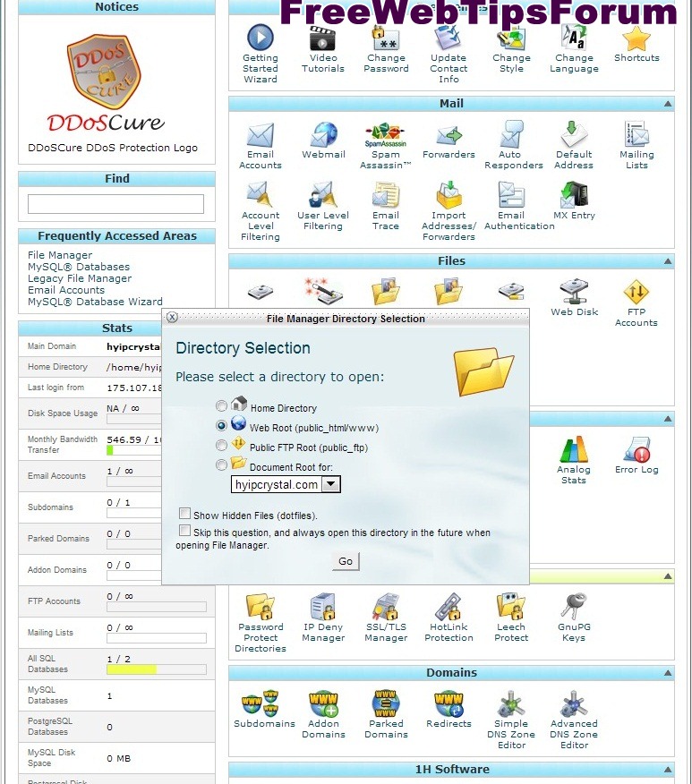Open MySQL® Databases frequently accessed link

click(79, 267)
